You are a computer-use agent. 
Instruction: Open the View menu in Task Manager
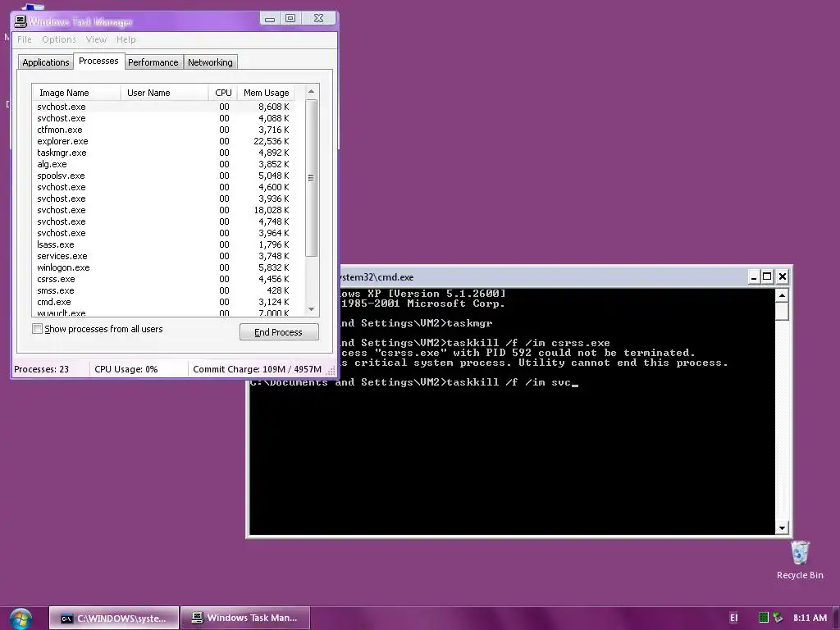pos(96,39)
